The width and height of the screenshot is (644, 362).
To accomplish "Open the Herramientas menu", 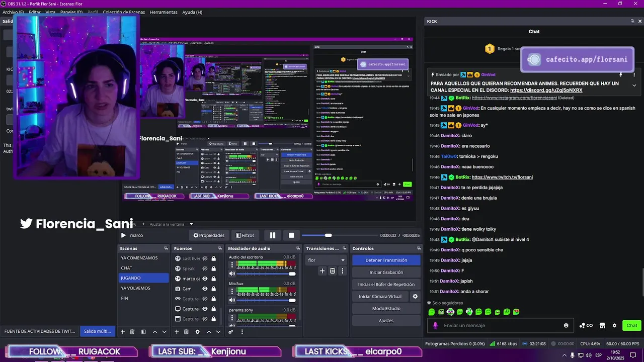I will [164, 12].
